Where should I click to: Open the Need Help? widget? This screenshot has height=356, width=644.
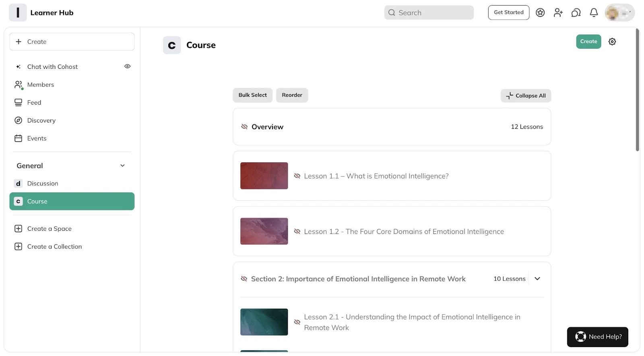598,337
